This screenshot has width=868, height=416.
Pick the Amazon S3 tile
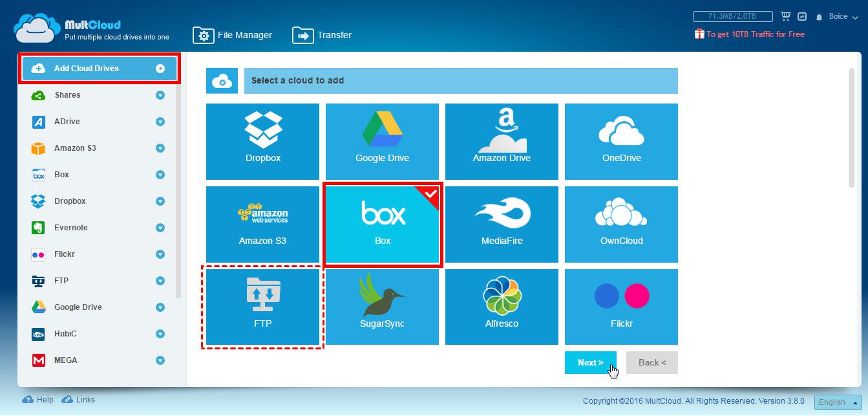(262, 224)
